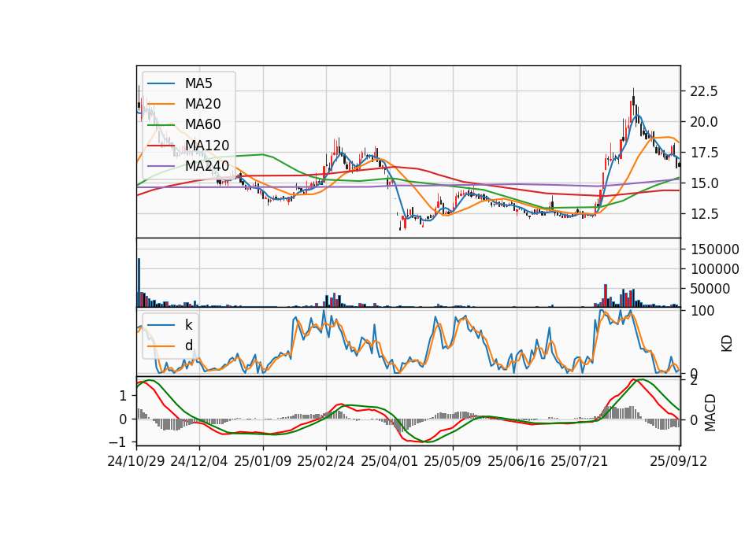
Task: Click the blue MA5 legend line sample
Action: (x=161, y=84)
